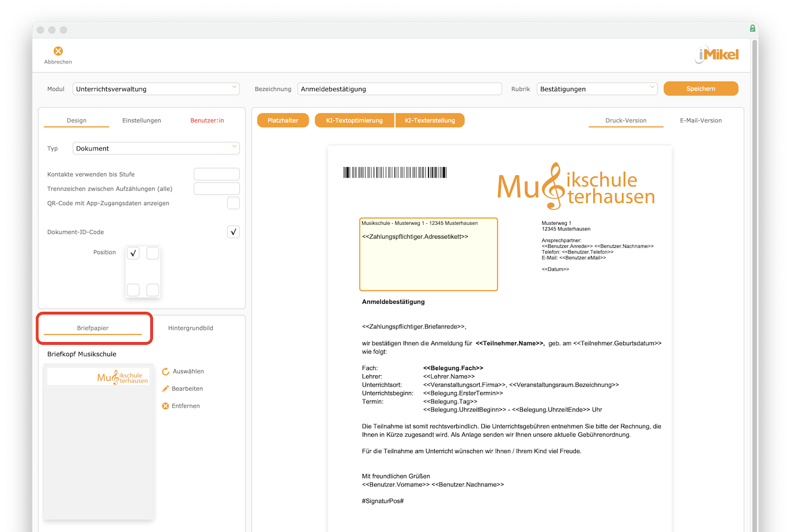
Task: Click the <<Datum>> placeholder
Action: pyautogui.click(x=555, y=270)
